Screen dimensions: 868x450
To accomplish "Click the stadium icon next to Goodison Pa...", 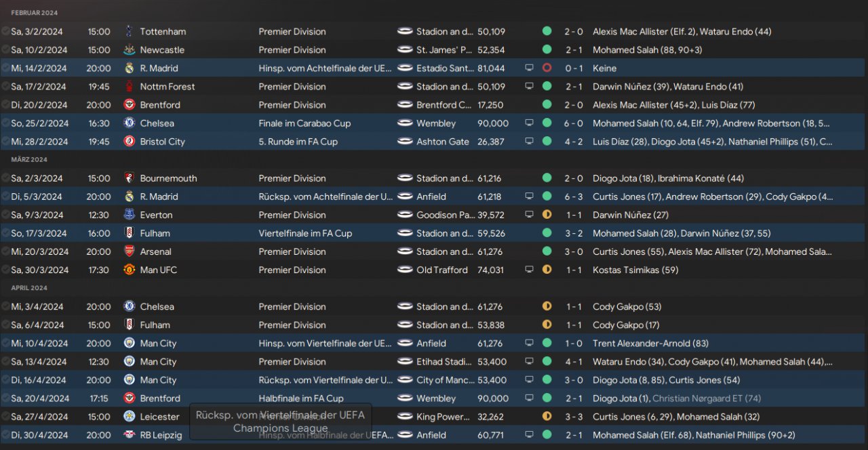I will (x=405, y=215).
